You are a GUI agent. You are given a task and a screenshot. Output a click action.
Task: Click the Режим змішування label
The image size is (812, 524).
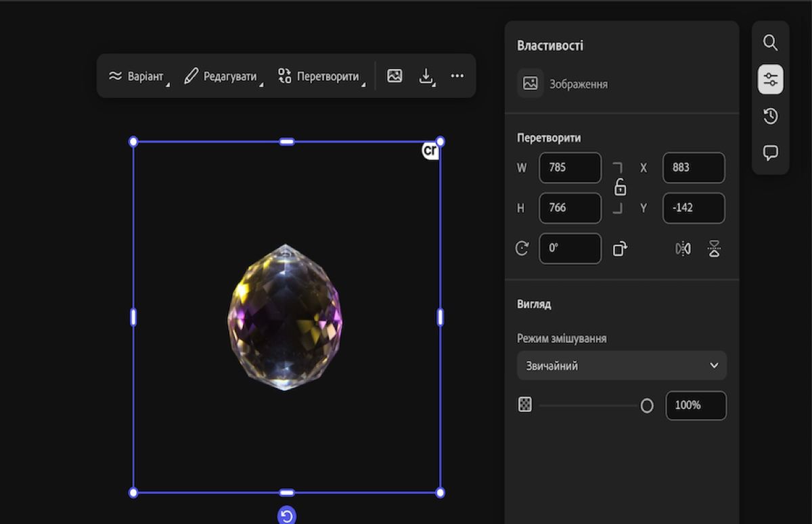[x=562, y=338]
